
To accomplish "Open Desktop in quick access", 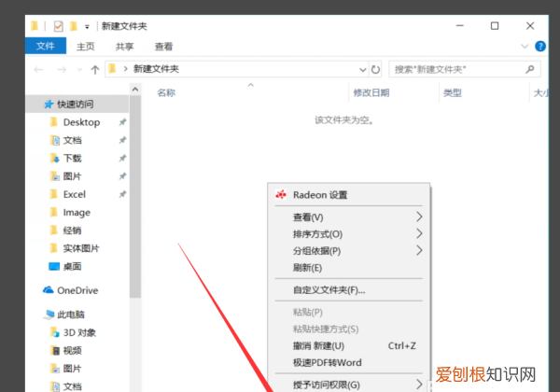I will pyautogui.click(x=81, y=122).
